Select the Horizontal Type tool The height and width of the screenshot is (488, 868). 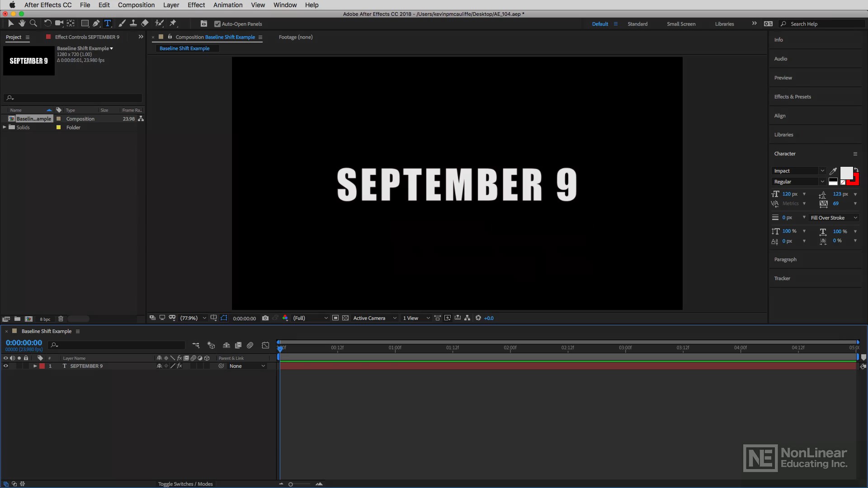pyautogui.click(x=108, y=23)
